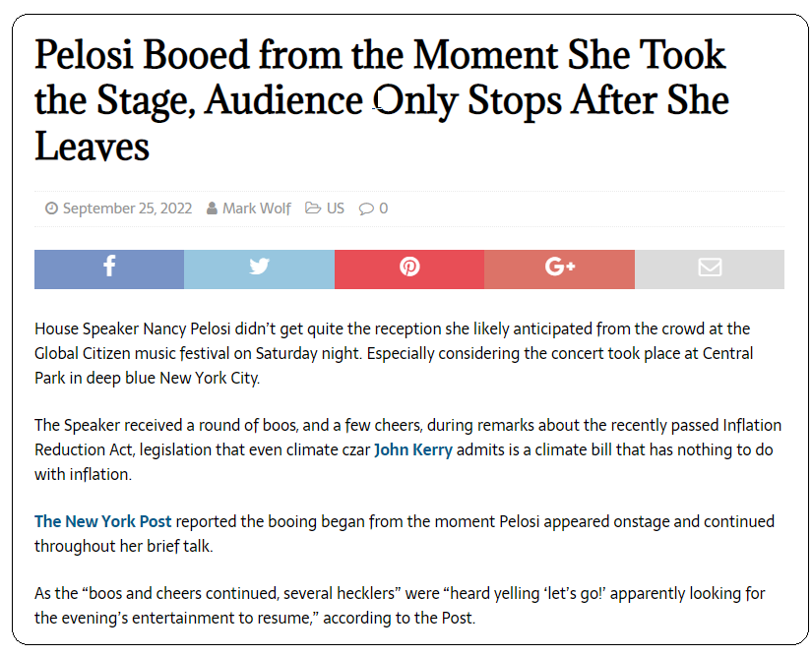Image resolution: width=812 pixels, height=656 pixels.
Task: Click the September 25, 2022 date
Action: pos(127,209)
